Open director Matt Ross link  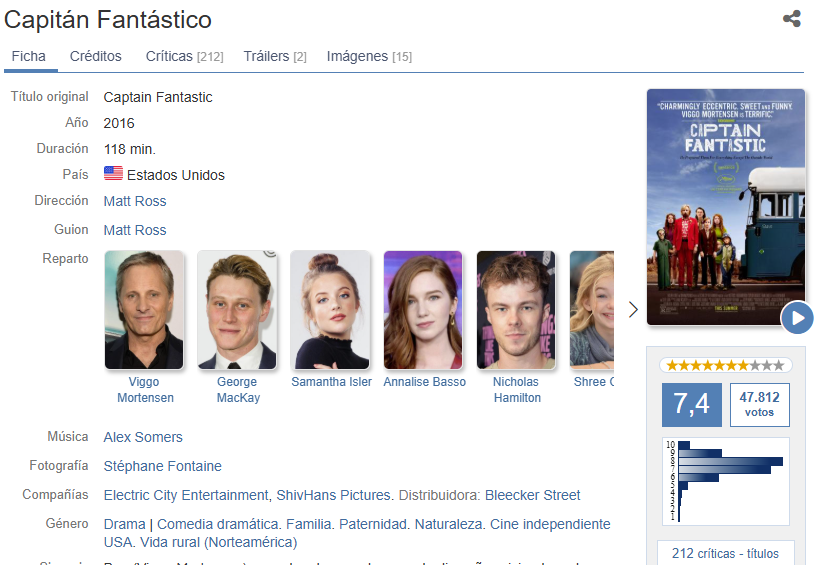pos(135,201)
